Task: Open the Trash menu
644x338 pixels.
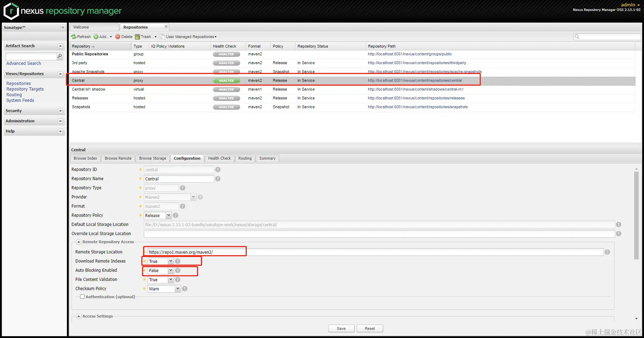Action: point(146,37)
